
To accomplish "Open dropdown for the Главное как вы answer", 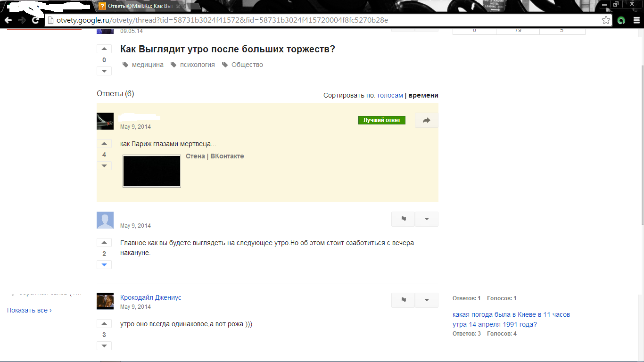I will [x=427, y=219].
